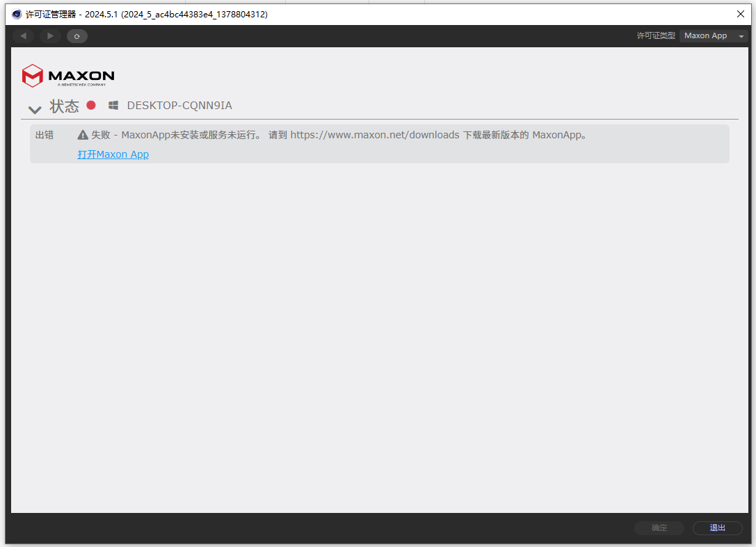This screenshot has height=547, width=756.
Task: Collapse the 状态 section chevron
Action: point(35,109)
